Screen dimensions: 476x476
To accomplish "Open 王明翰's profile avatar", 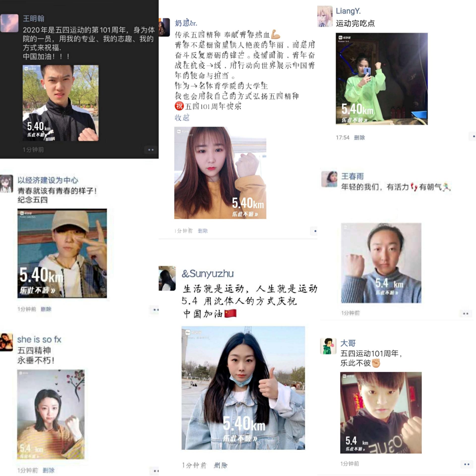I will point(9,23).
